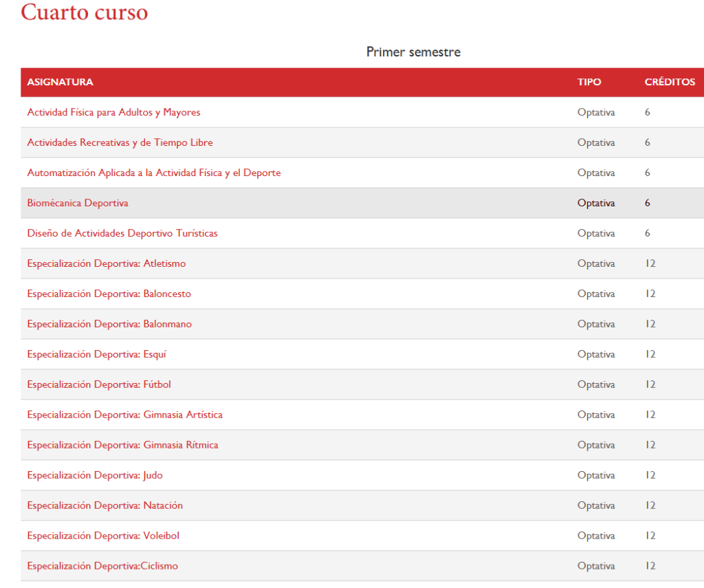704x588 pixels.
Task: Click credits value 12 in Atletismo row
Action: [x=650, y=263]
